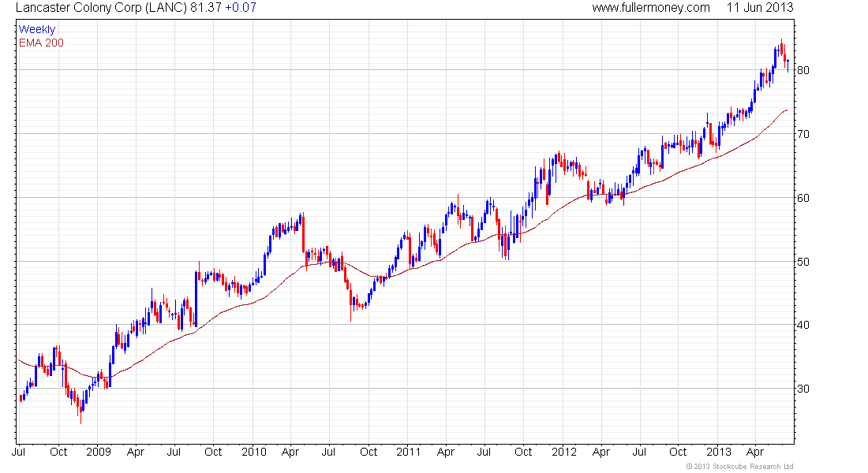The height and width of the screenshot is (473, 868).
Task: Click the candlestick low near 25 in late 2008
Action: coord(80,412)
